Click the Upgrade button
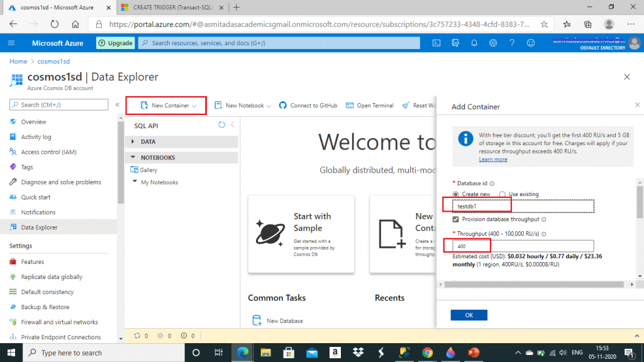The height and width of the screenshot is (362, 644). [x=116, y=43]
